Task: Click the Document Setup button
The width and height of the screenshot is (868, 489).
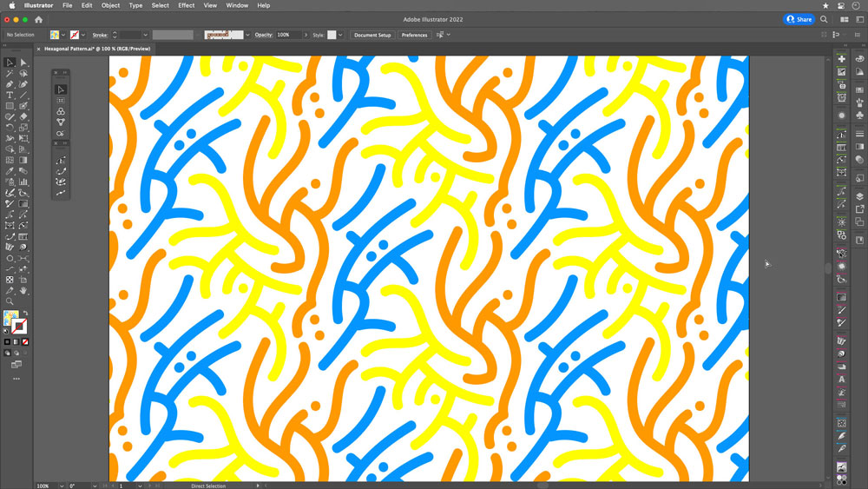Action: (372, 35)
